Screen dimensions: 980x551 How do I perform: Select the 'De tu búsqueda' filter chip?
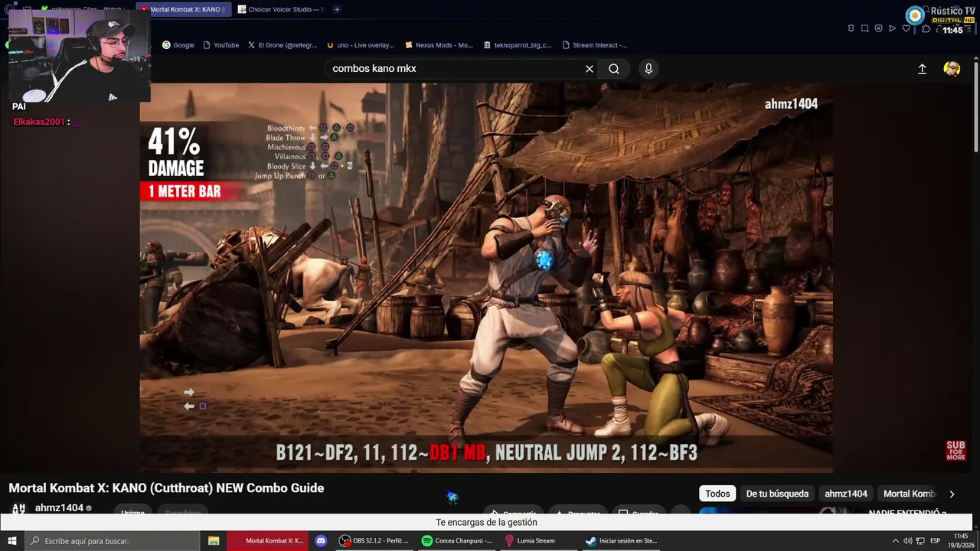[x=777, y=494]
